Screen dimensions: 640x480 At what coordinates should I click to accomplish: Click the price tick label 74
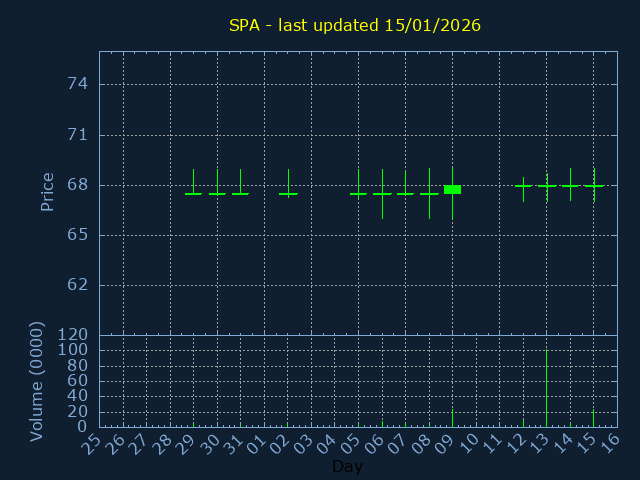pyautogui.click(x=78, y=84)
